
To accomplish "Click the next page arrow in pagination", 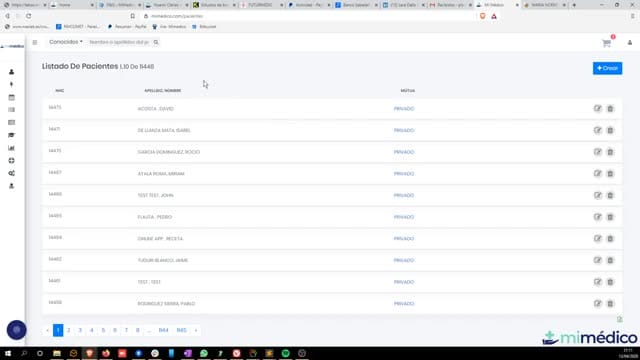I will [x=196, y=330].
